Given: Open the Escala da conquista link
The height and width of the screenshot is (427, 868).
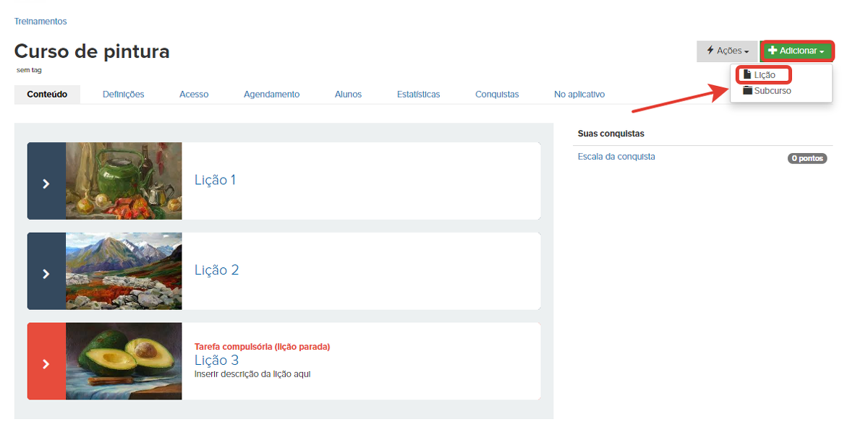Looking at the screenshot, I should pyautogui.click(x=616, y=157).
